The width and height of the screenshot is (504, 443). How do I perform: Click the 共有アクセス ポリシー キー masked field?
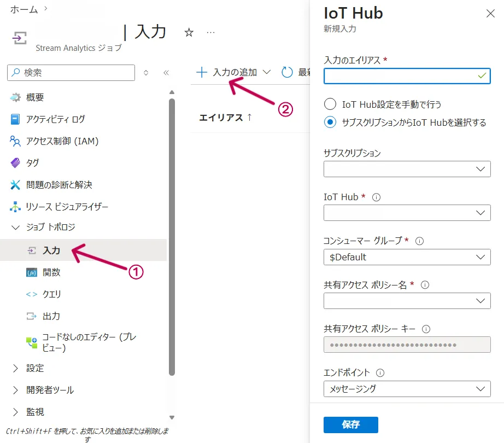pos(407,345)
